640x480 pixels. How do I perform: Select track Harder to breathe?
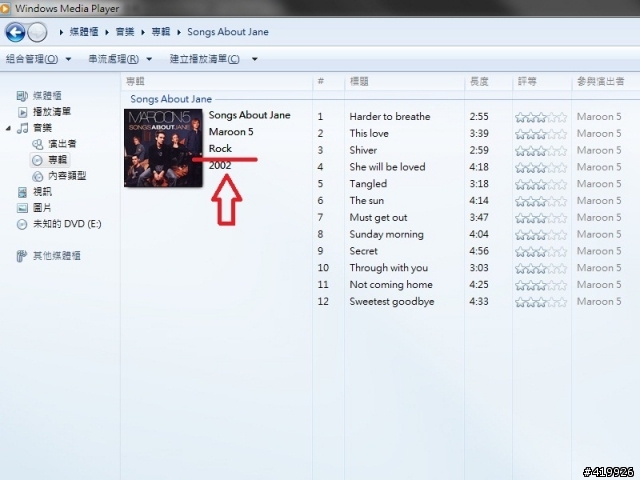(x=390, y=117)
